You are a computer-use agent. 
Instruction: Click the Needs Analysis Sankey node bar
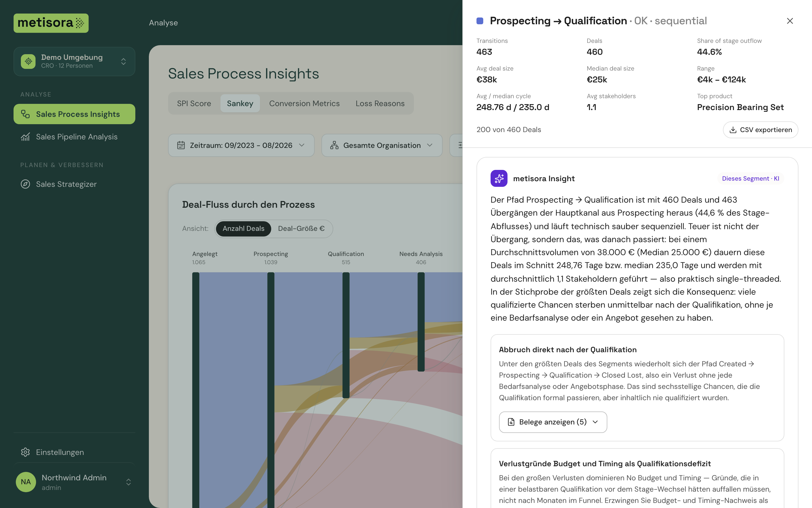click(421, 321)
